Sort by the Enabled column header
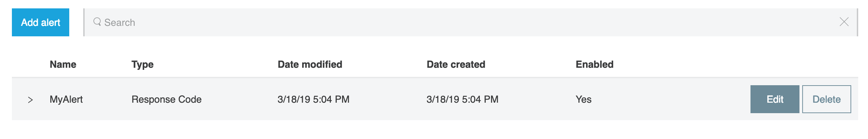Viewport: 868px width, 139px height. [x=595, y=64]
